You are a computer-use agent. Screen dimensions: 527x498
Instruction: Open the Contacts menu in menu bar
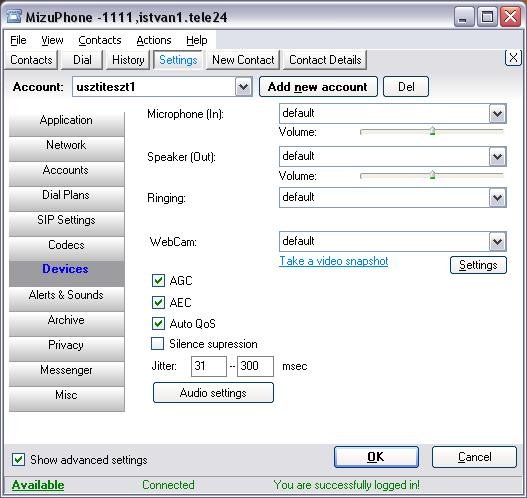(x=100, y=40)
